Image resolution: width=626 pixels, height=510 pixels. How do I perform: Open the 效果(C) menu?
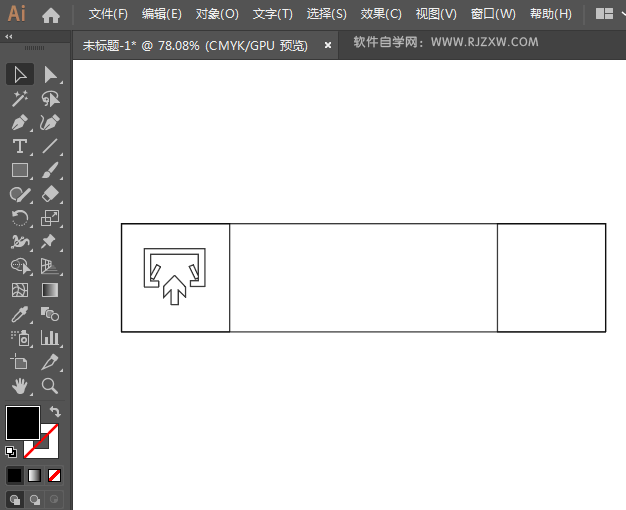pyautogui.click(x=381, y=14)
